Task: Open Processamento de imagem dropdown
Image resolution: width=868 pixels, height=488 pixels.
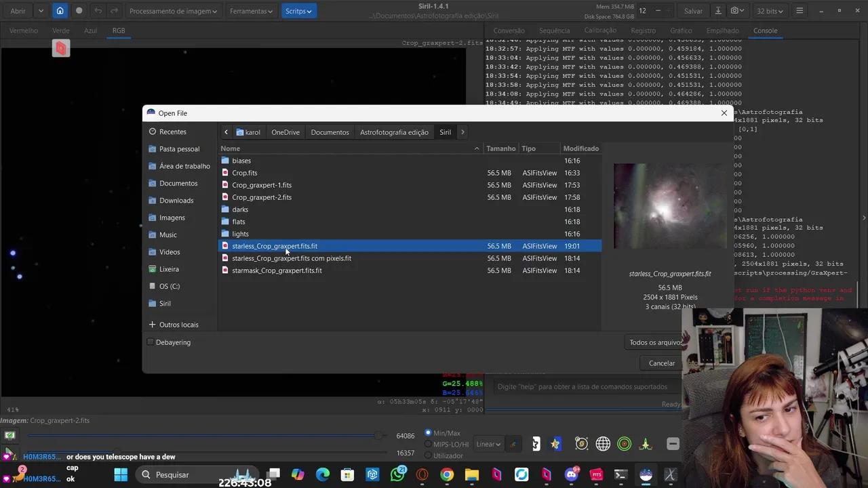Action: 173,11
